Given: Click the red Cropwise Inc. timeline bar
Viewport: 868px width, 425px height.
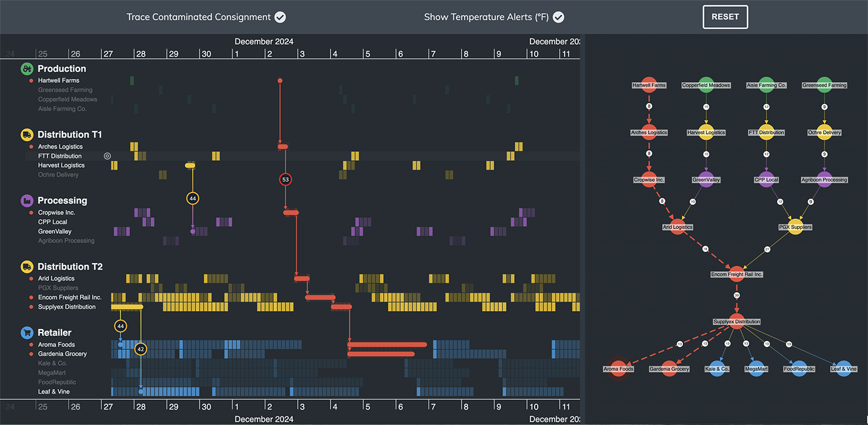Looking at the screenshot, I should click(290, 213).
